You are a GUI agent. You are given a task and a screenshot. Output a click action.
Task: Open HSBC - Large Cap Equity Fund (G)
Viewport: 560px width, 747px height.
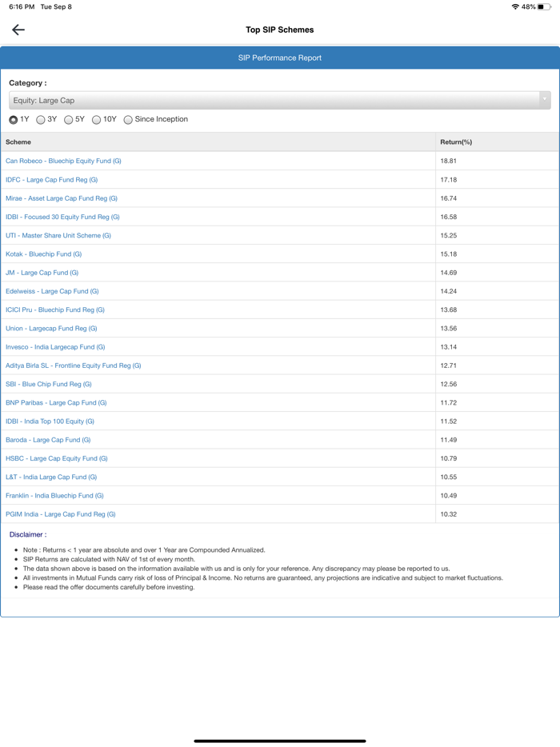(x=57, y=458)
